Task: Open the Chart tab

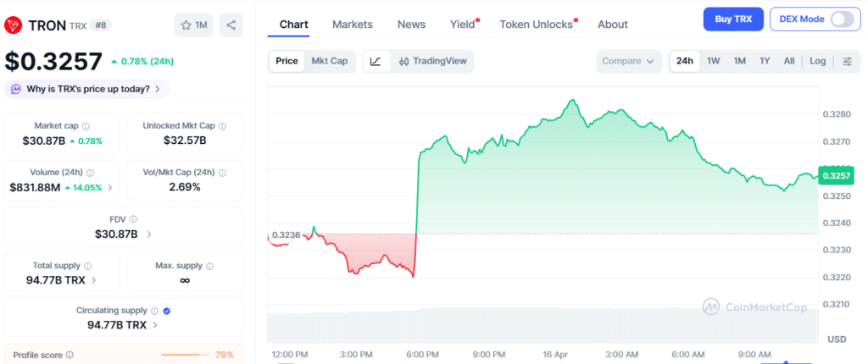Action: coord(294,25)
